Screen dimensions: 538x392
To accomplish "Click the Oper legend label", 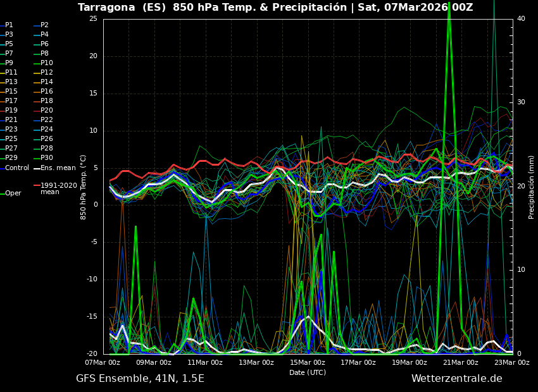I will click(x=13, y=193).
